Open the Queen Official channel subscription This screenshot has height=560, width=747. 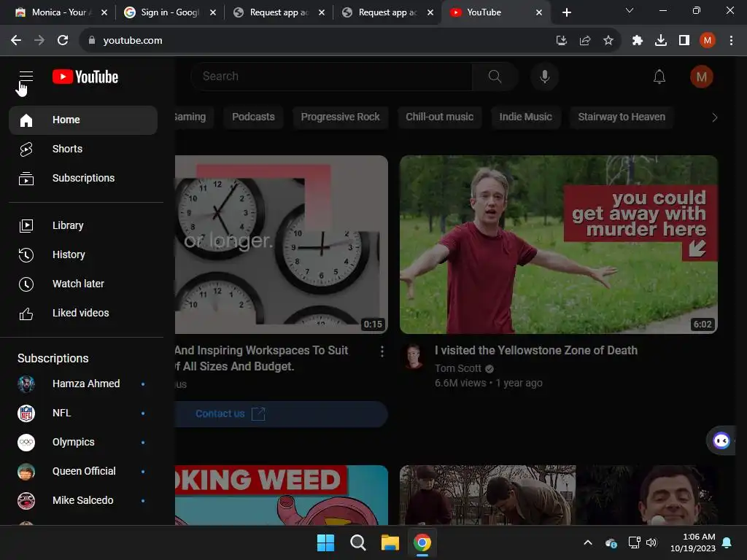pos(83,471)
